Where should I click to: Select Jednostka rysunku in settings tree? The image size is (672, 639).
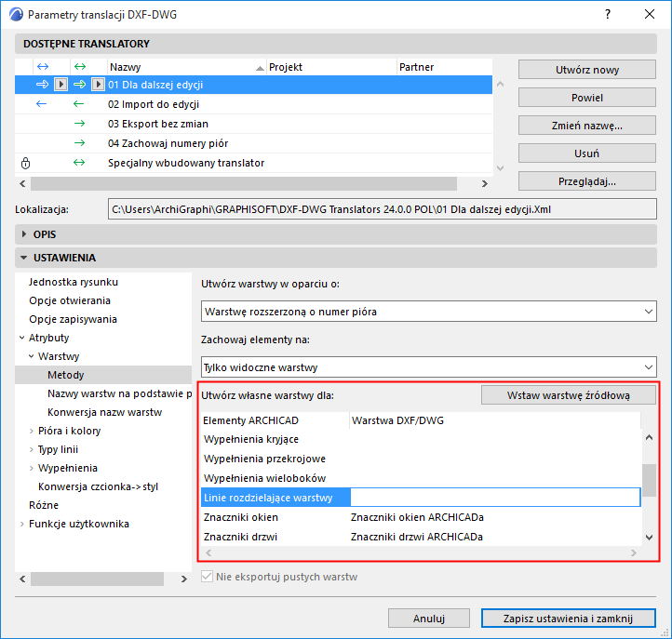(74, 282)
